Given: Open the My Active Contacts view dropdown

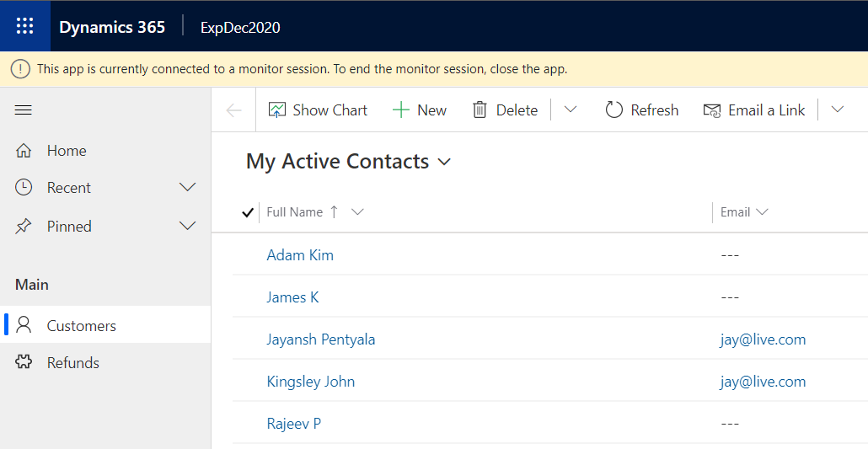Looking at the screenshot, I should tap(445, 162).
